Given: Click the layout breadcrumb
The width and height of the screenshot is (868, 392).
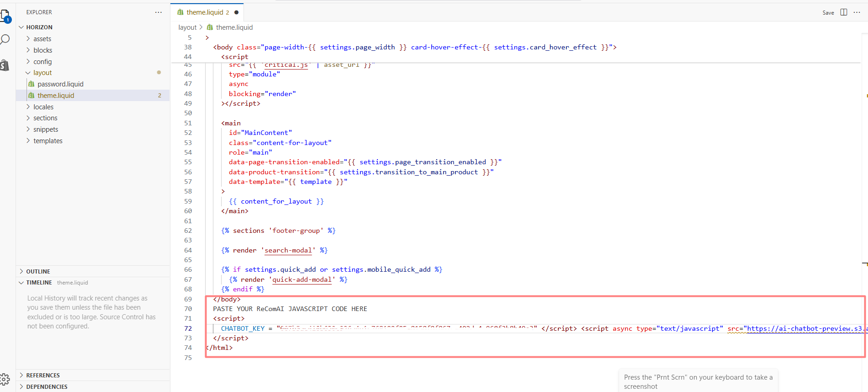Looking at the screenshot, I should (x=187, y=27).
